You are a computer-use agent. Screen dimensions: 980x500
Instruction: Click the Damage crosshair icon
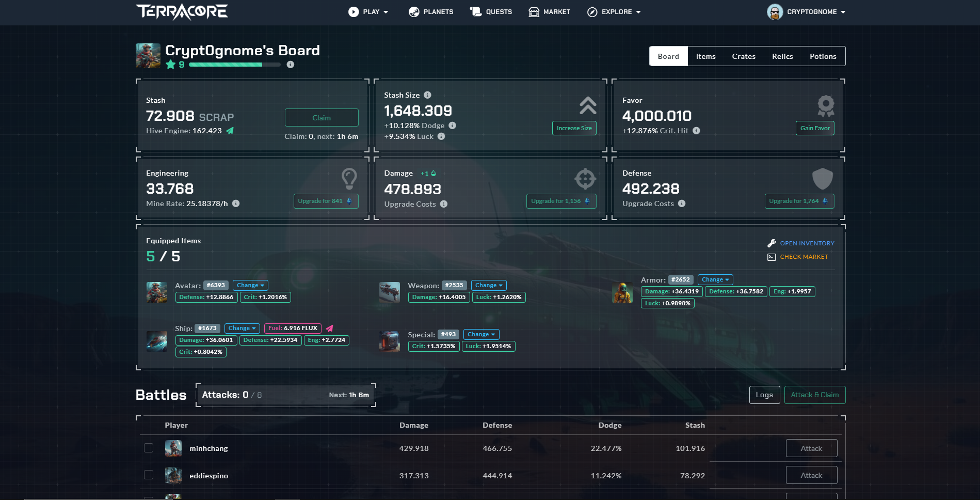585,179
